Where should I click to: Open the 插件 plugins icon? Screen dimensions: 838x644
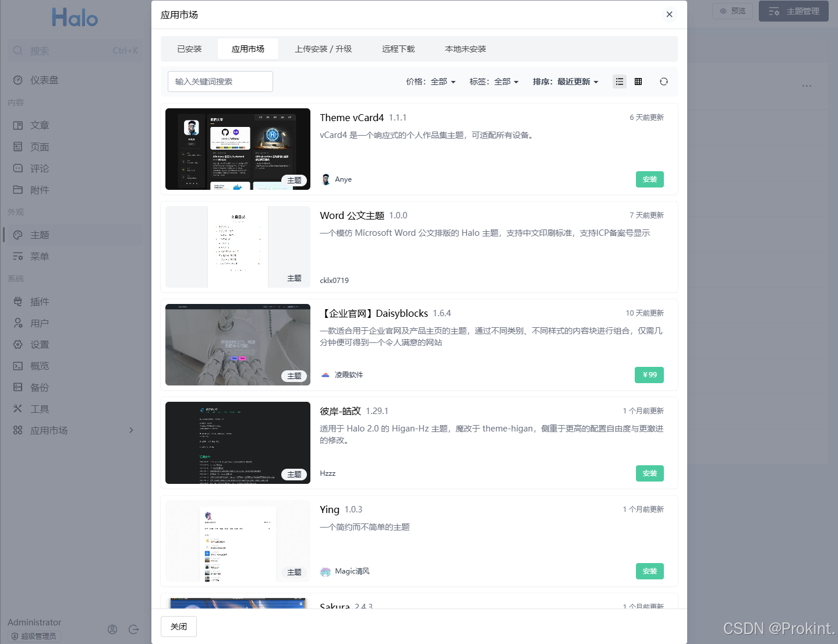(18, 302)
